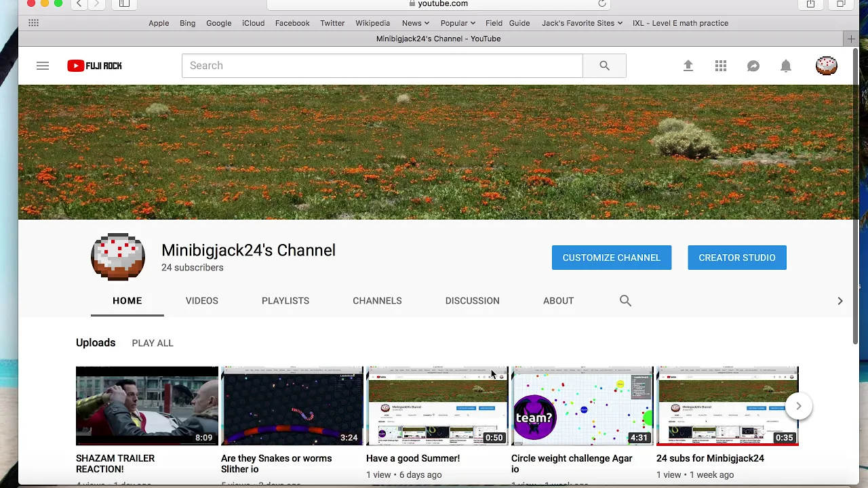
Task: Expand Jack's Favorite Sites folder
Action: tap(582, 23)
